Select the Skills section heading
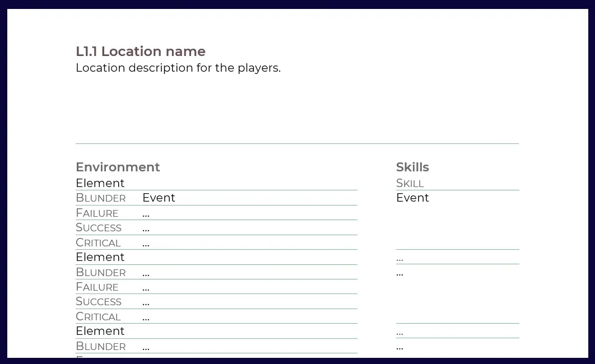 pos(412,167)
